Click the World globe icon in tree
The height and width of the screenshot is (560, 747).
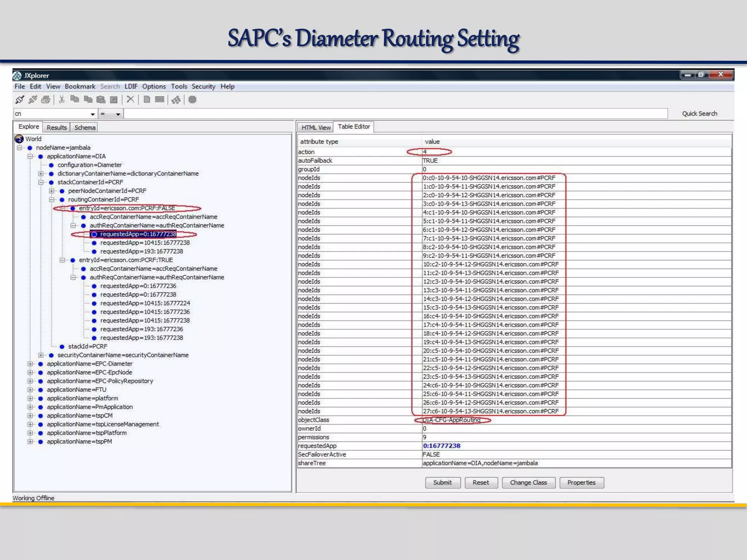coord(19,139)
